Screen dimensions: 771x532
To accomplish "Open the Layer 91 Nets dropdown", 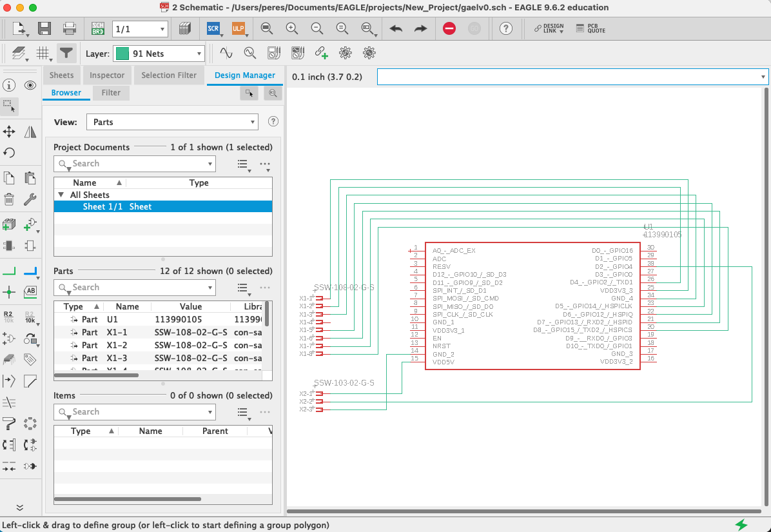I will point(159,53).
